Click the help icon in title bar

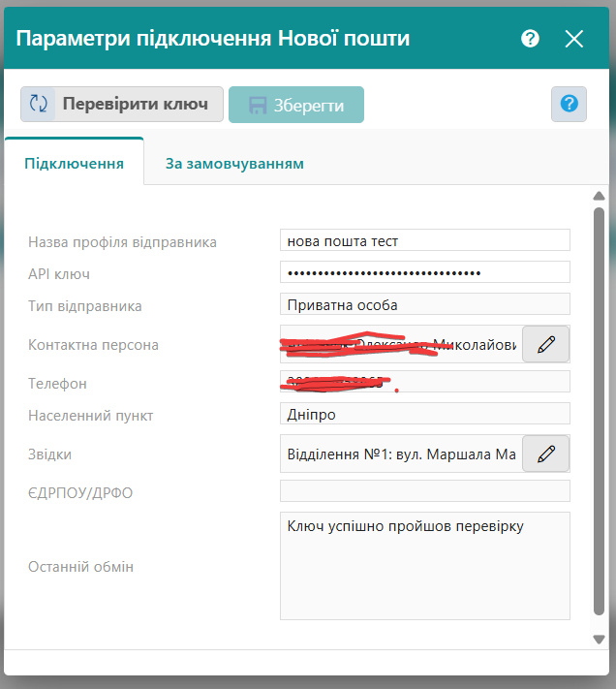point(530,39)
